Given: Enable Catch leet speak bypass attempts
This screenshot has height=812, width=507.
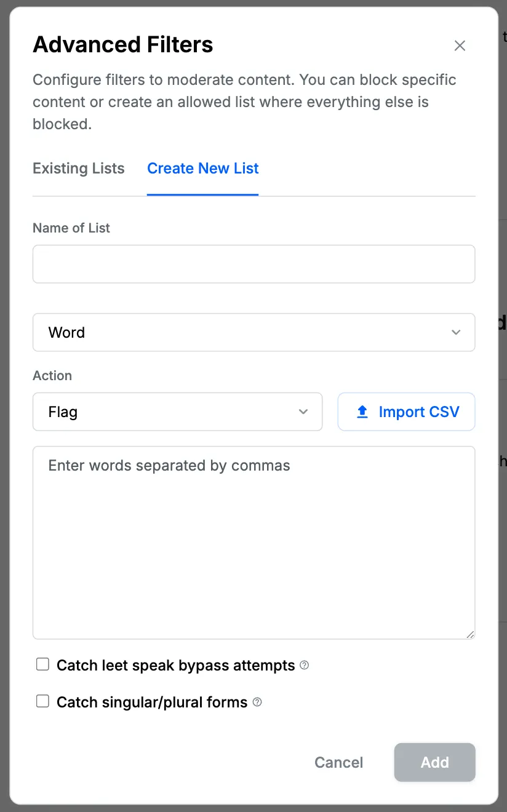Looking at the screenshot, I should pyautogui.click(x=42, y=664).
